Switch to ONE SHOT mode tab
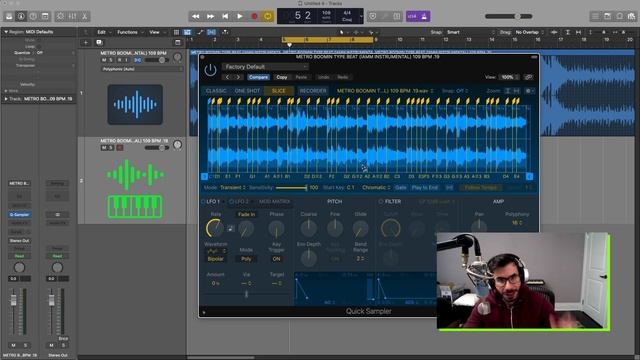The image size is (640, 360). click(247, 91)
